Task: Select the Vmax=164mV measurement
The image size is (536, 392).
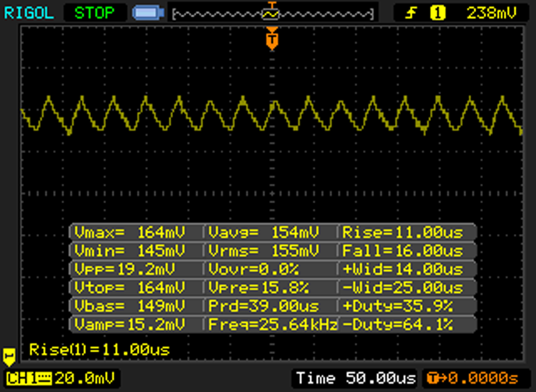Action: pos(129,232)
